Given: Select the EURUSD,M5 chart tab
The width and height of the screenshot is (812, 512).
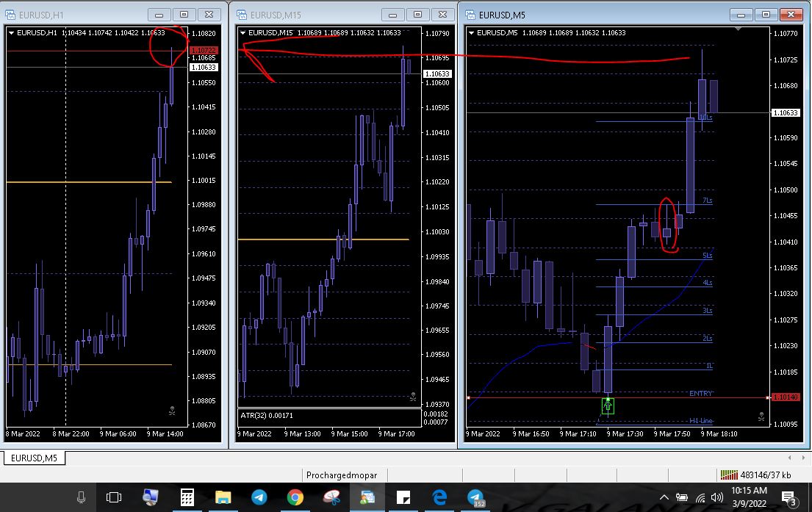Looking at the screenshot, I should 35,458.
